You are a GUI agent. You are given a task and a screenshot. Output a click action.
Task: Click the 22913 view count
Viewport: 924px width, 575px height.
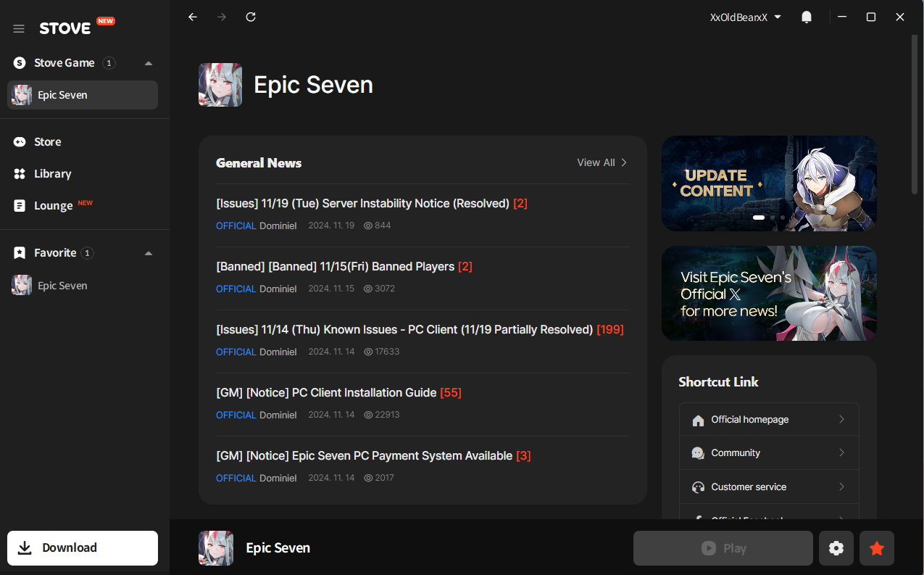pyautogui.click(x=381, y=415)
